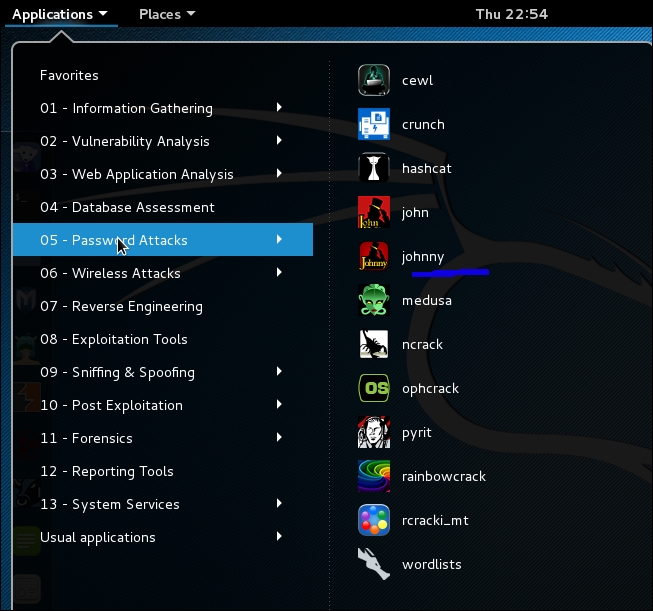Open rcracki_mt colored dots icon
Screen dimensions: 653x611
pyautogui.click(x=374, y=520)
